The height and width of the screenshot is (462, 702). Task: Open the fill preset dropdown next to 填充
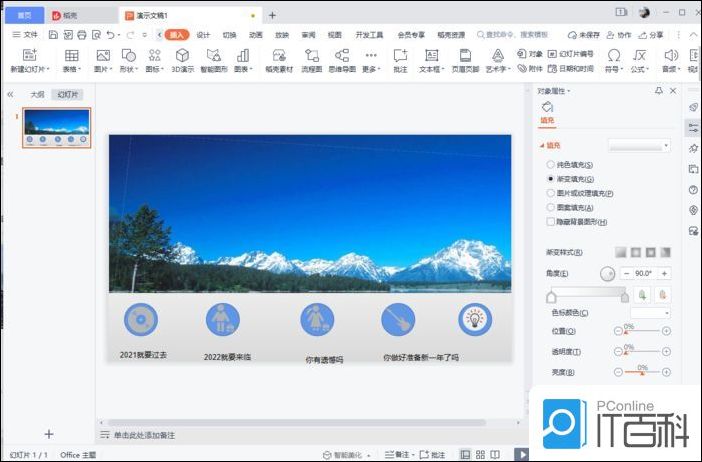pyautogui.click(x=638, y=146)
